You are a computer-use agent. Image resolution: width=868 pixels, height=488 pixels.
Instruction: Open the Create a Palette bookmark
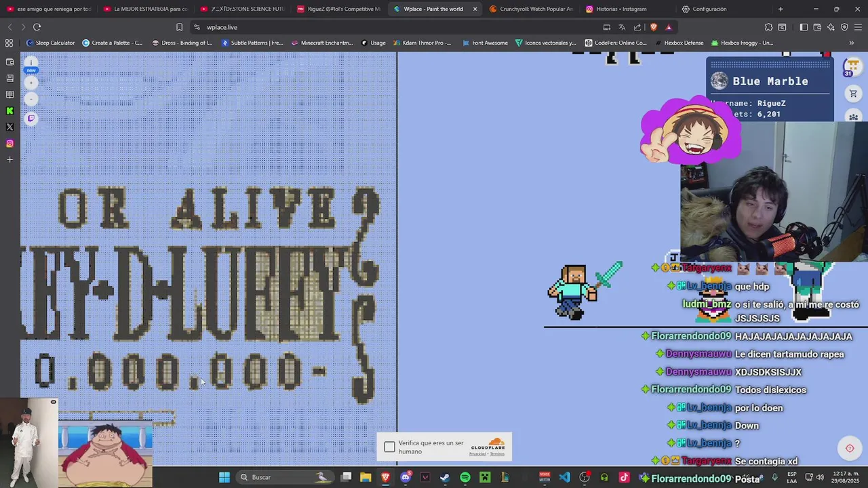point(112,43)
